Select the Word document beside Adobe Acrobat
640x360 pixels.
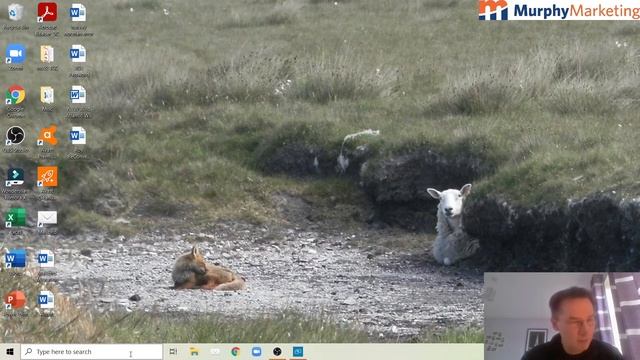(x=78, y=12)
